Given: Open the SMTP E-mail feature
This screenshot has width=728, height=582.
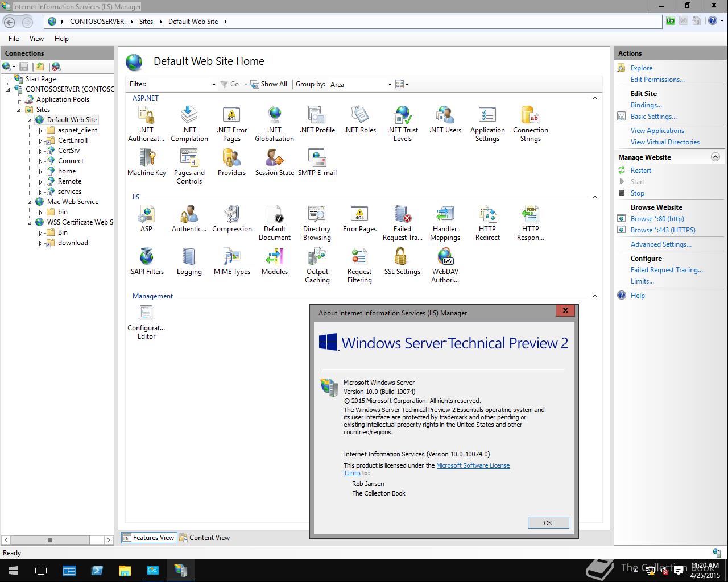Looking at the screenshot, I should pos(317,163).
